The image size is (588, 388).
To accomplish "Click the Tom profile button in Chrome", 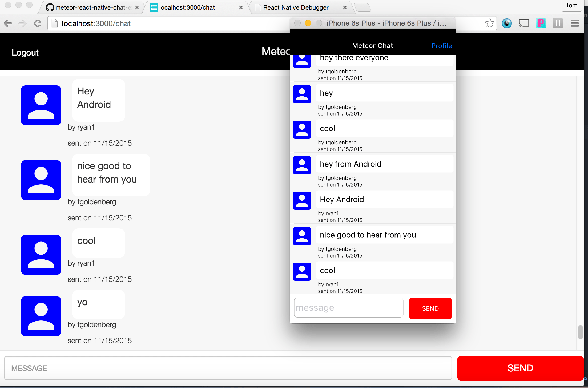I will coord(571,5).
